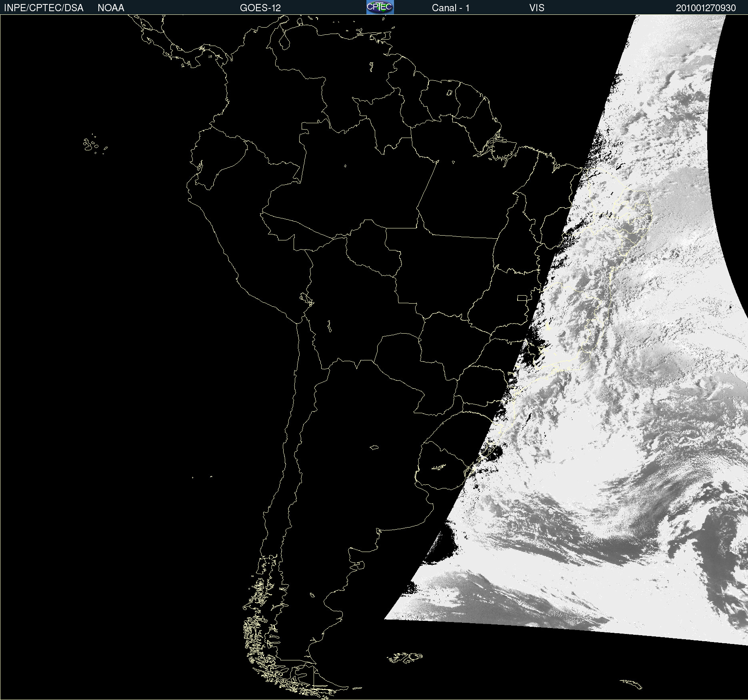Select the 201001270930 timestamp

706,8
